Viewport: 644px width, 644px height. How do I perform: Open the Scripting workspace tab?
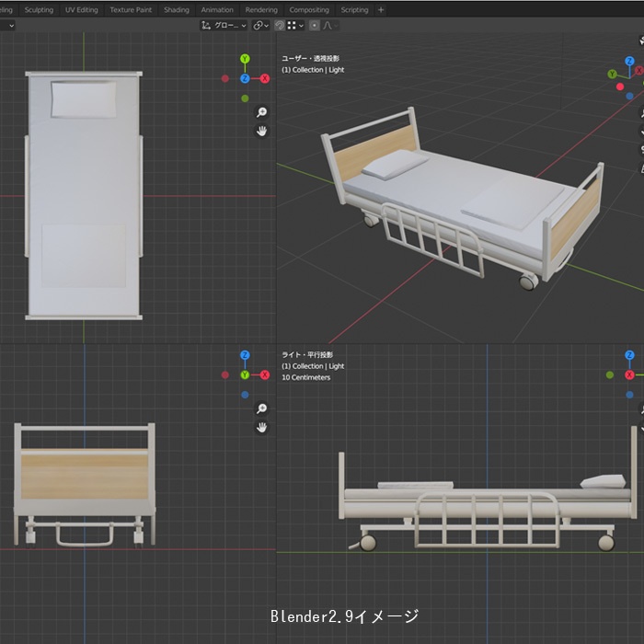tap(354, 10)
